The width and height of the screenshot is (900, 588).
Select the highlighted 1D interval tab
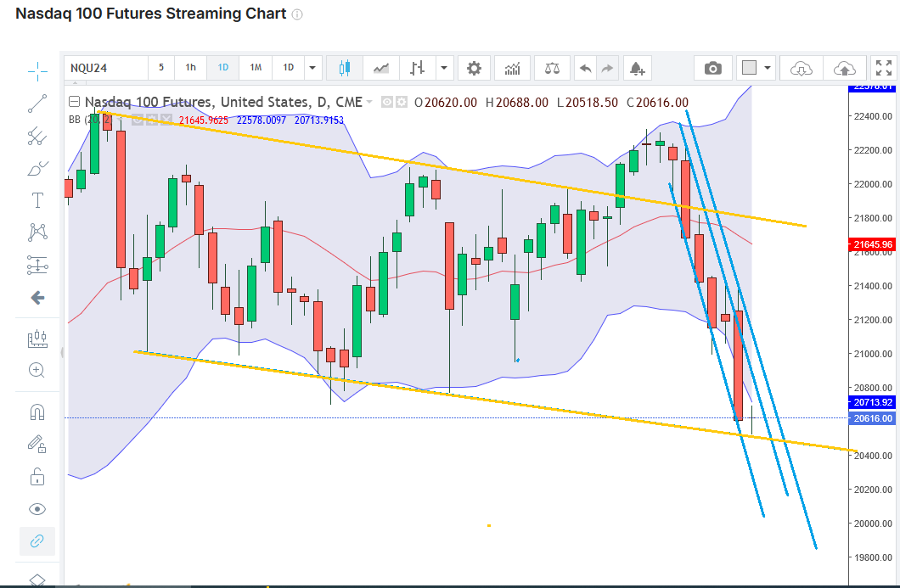coord(222,68)
